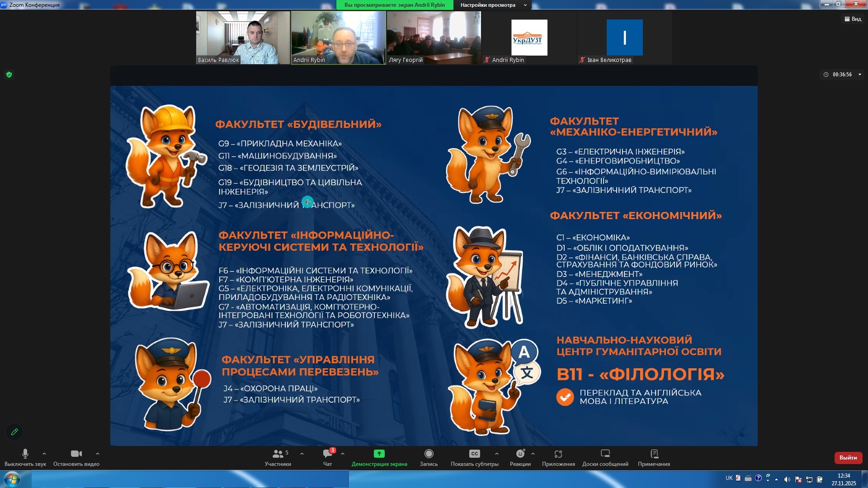Open the Чат chat panel
The image size is (868, 488).
[x=328, y=457]
